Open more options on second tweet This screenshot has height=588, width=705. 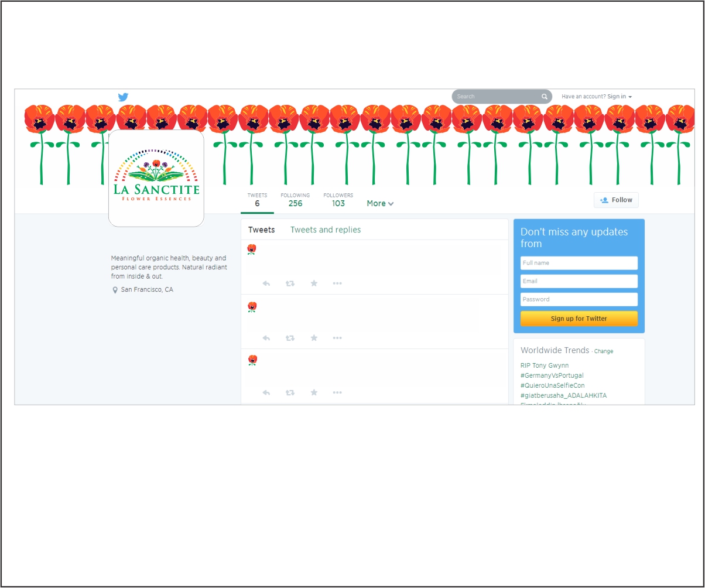(337, 338)
